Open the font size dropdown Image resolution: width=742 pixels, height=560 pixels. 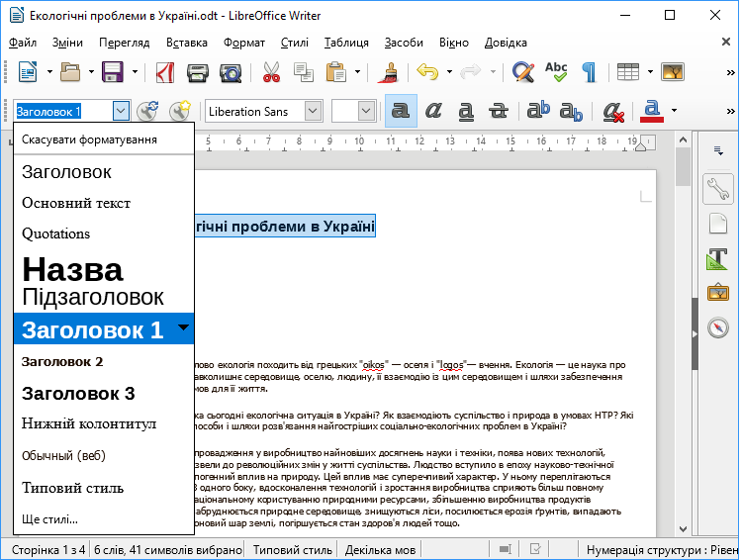[x=366, y=111]
